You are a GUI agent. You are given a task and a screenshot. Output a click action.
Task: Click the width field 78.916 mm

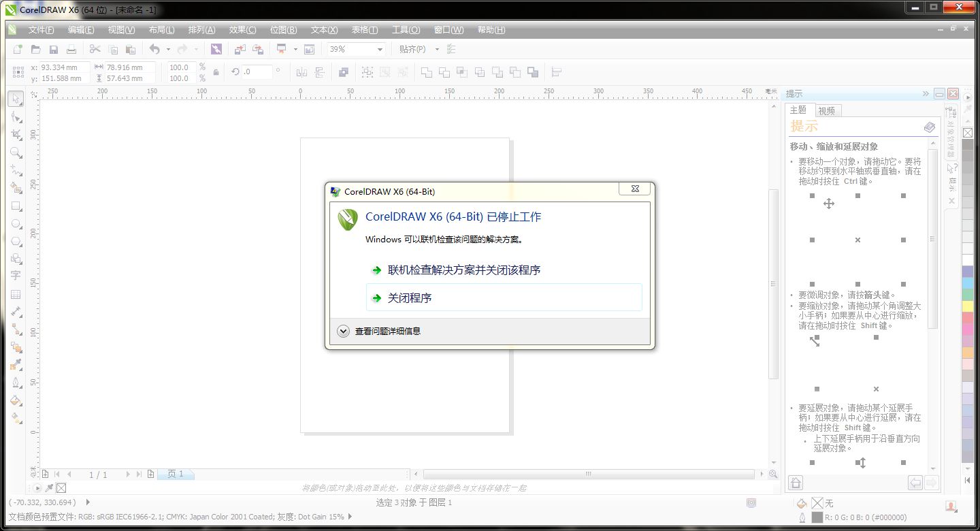tap(130, 67)
